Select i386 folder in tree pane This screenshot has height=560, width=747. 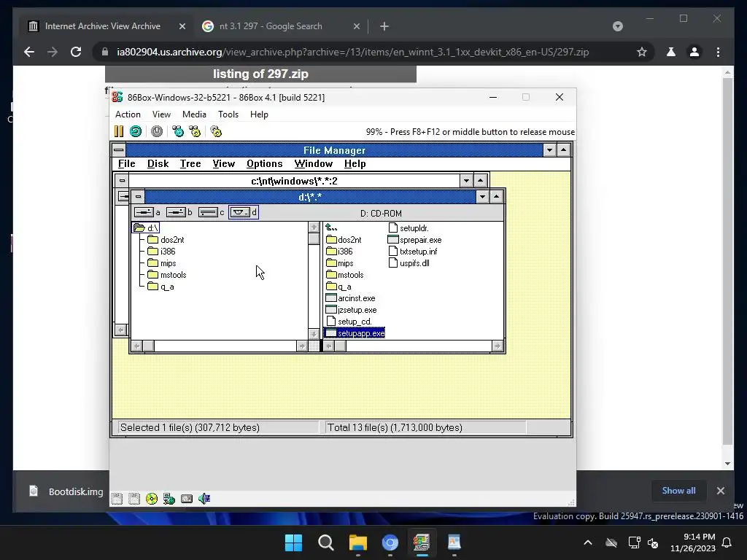(161, 252)
